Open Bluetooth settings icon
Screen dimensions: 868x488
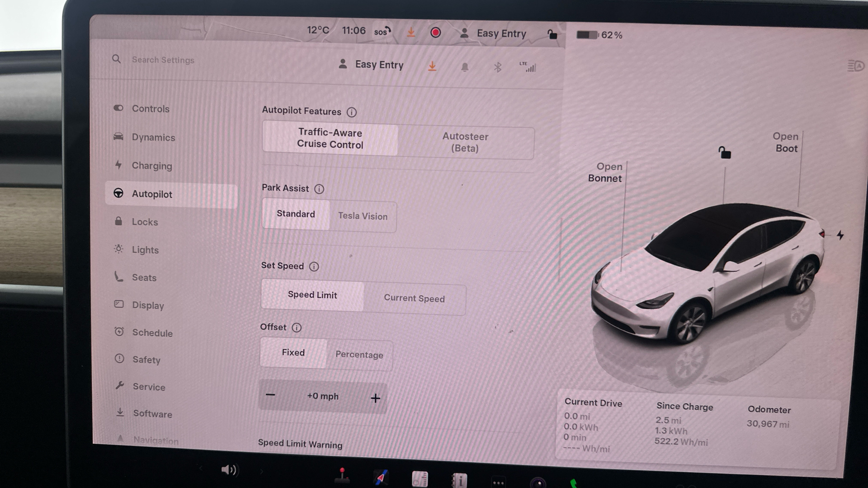pyautogui.click(x=497, y=67)
